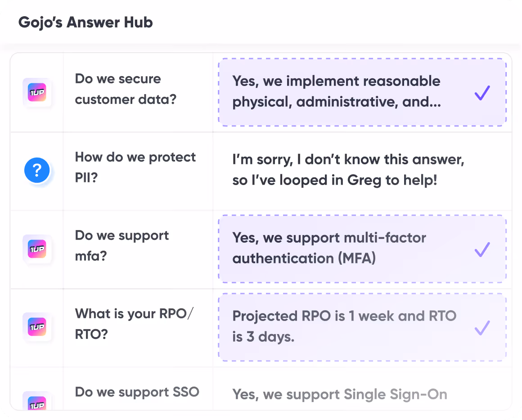Open the 'Yes, we support multi-factor authentication' answer
522x420 pixels.
tap(362, 249)
